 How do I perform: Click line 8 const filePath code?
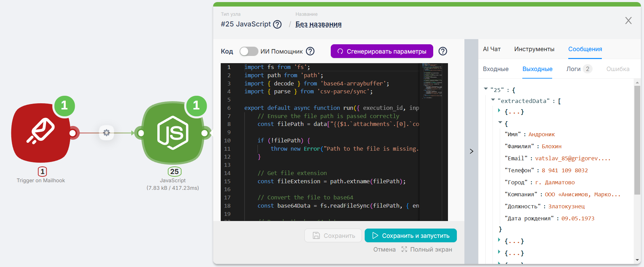(x=338, y=124)
